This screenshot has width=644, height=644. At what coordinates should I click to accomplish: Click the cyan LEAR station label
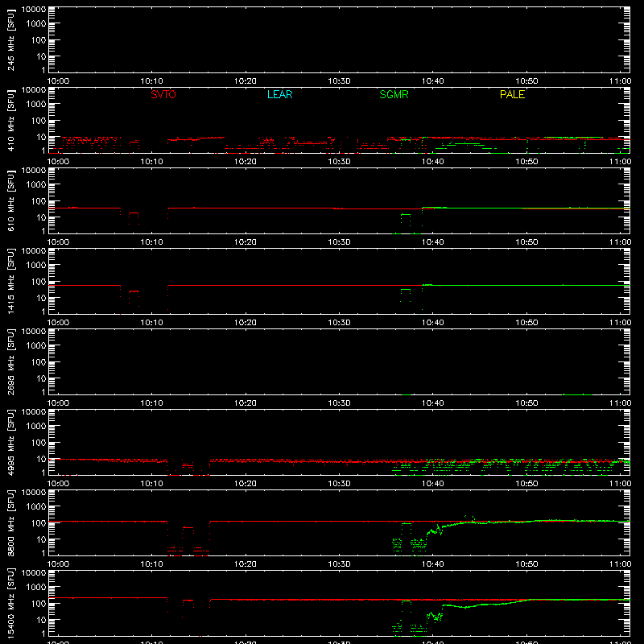point(279,94)
